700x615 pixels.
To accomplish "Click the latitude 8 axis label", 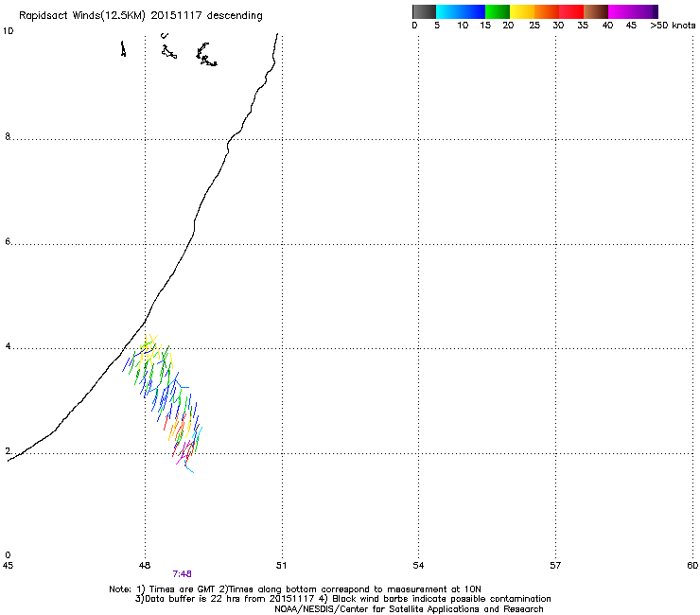I will pos(8,136).
